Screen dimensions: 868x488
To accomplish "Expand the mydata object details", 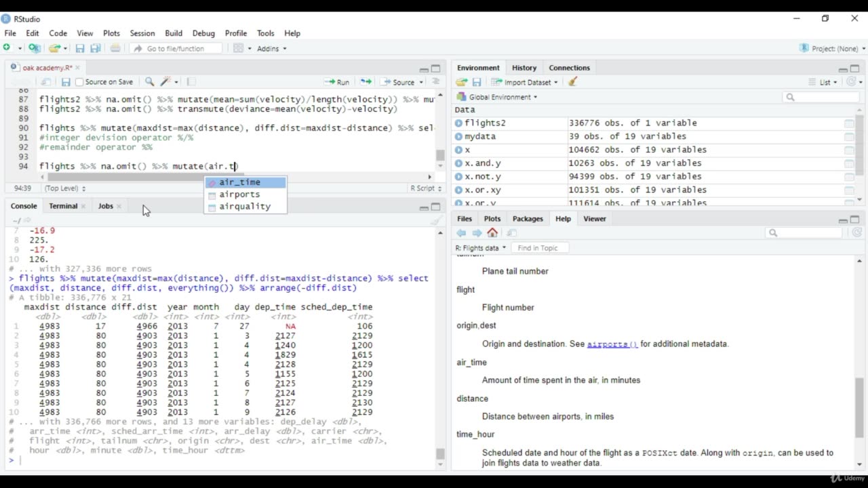I will [459, 136].
